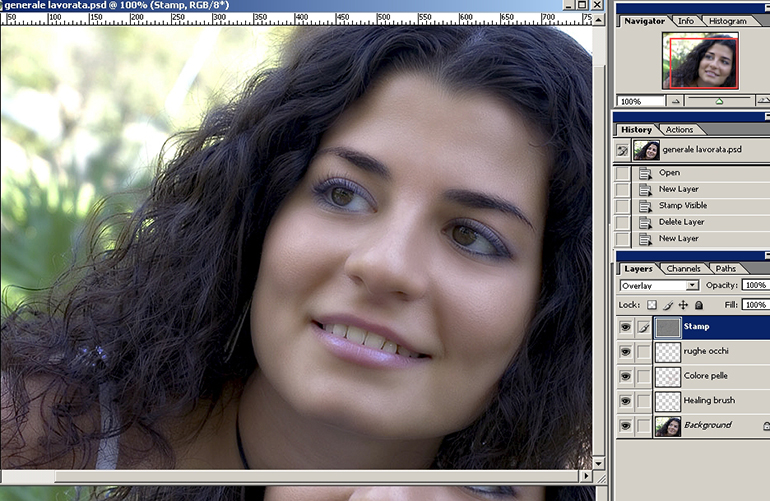Click the scroll up arrow of document window
This screenshot has height=501, width=770.
[598, 20]
